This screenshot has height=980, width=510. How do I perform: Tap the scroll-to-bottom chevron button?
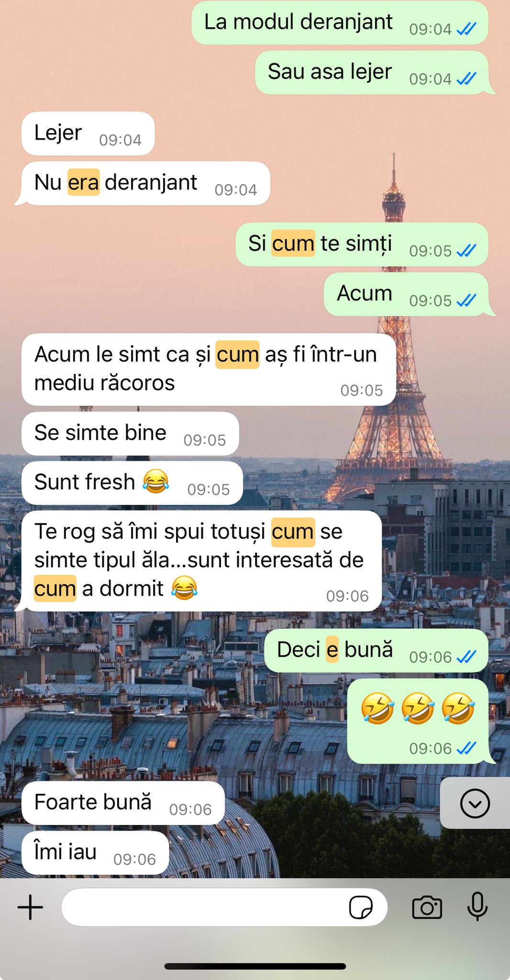tap(475, 803)
